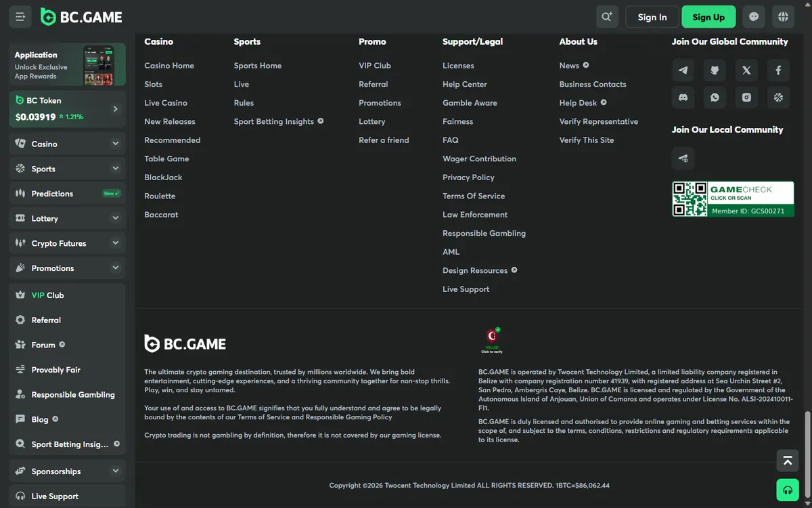Open the green headset support button

click(x=788, y=490)
